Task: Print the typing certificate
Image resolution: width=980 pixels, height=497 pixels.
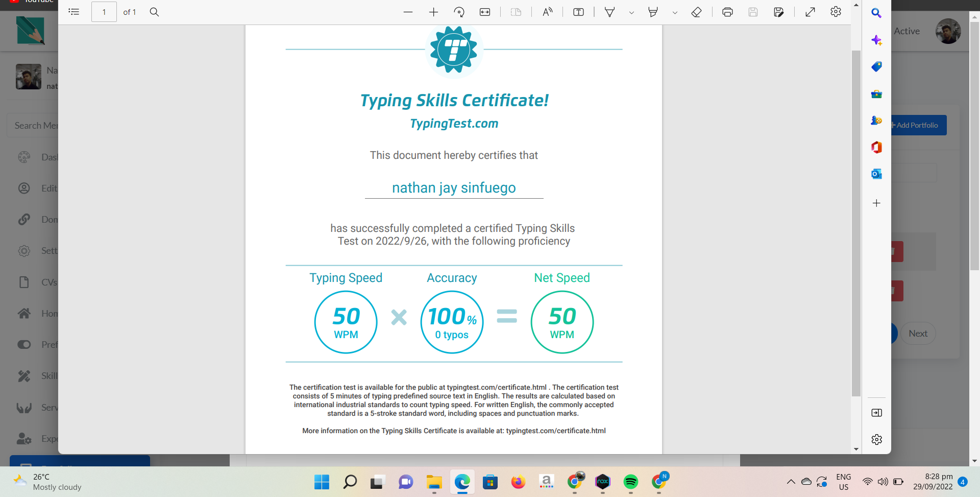Action: (727, 12)
